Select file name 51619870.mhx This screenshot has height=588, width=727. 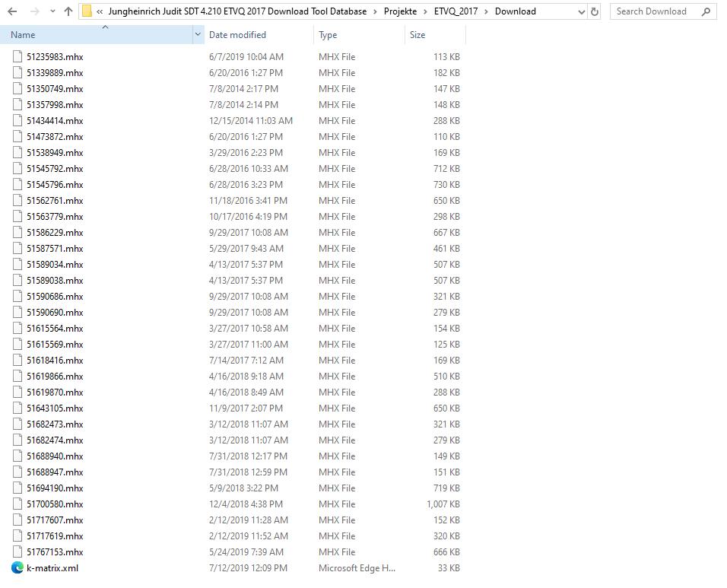point(55,393)
